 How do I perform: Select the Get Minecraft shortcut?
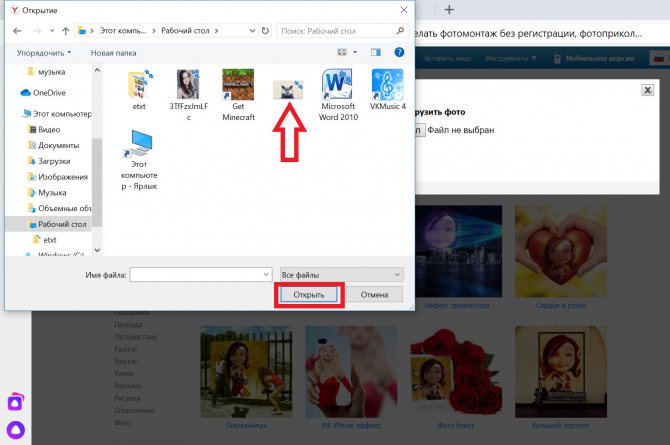point(238,95)
